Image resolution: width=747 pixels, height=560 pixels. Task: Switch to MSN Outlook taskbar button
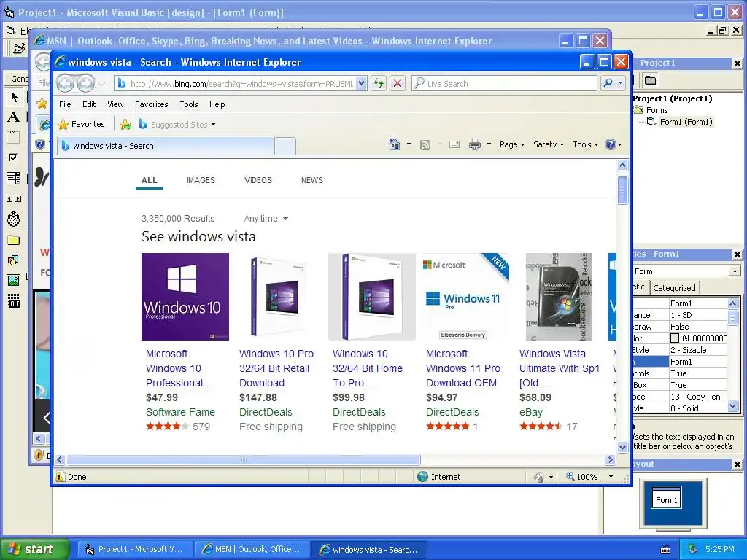click(x=252, y=549)
